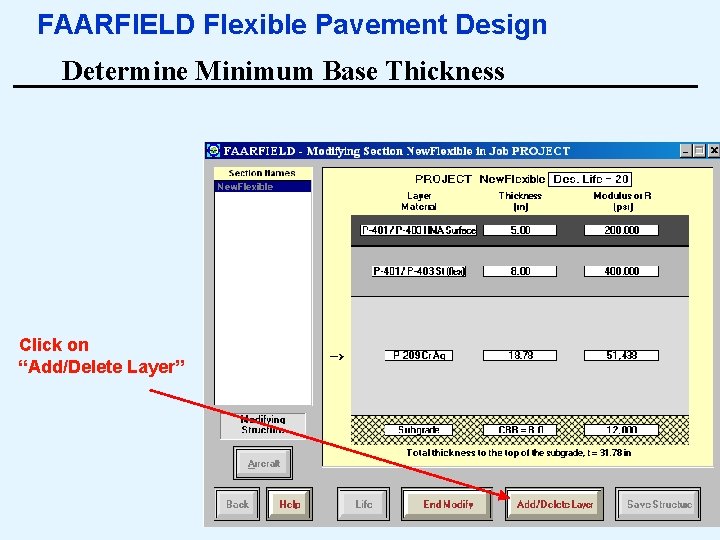Click the Total thickness to subgrade text
The height and width of the screenshot is (540, 720).
519,453
